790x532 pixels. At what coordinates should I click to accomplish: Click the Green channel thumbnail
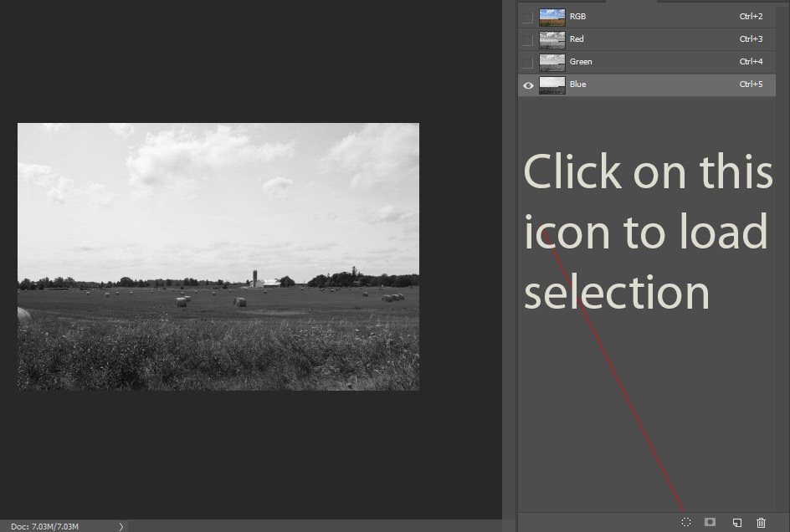(x=552, y=62)
